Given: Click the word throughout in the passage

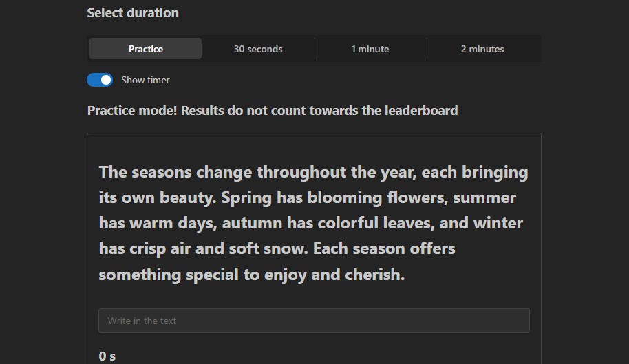Looking at the screenshot, I should (x=301, y=173).
